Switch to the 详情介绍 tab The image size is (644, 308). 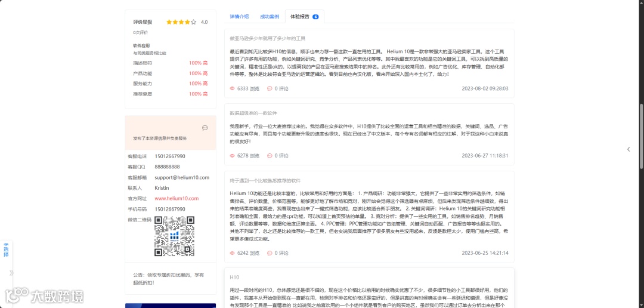pyautogui.click(x=239, y=17)
